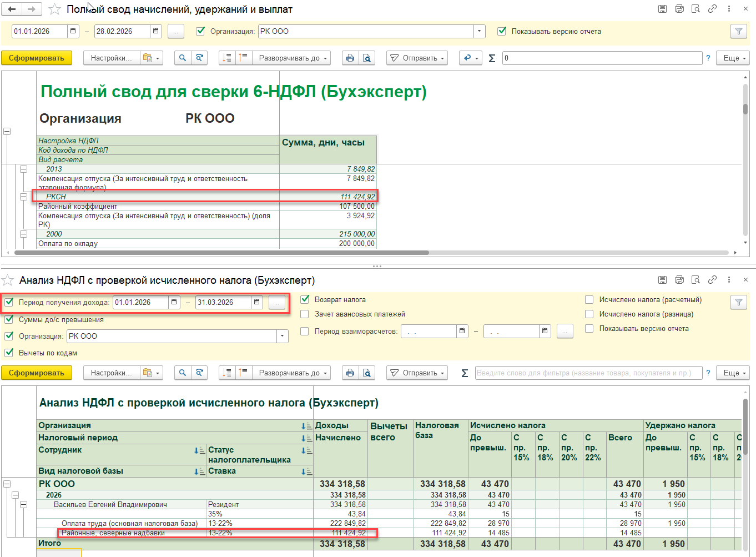Open the Организация dropdown in lower report
The width and height of the screenshot is (756, 557).
pyautogui.click(x=283, y=336)
